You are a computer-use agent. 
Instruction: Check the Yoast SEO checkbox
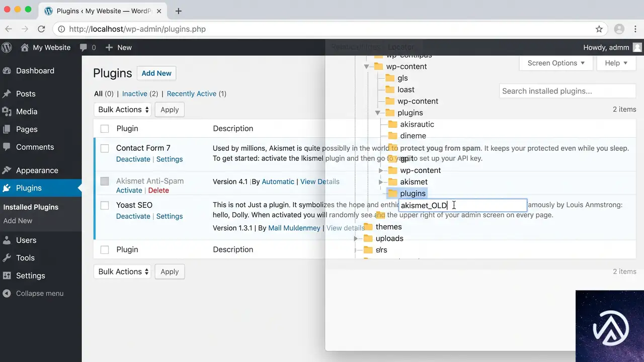(x=105, y=205)
